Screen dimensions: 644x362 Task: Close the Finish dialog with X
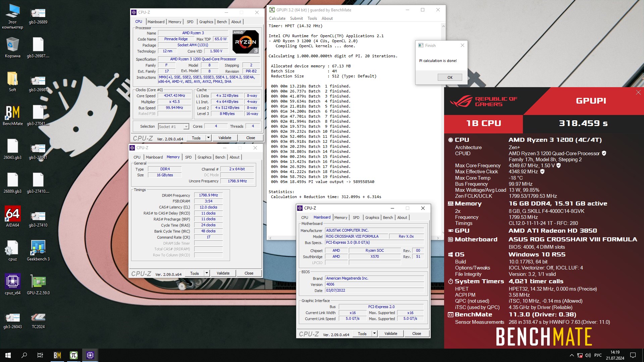coord(462,46)
